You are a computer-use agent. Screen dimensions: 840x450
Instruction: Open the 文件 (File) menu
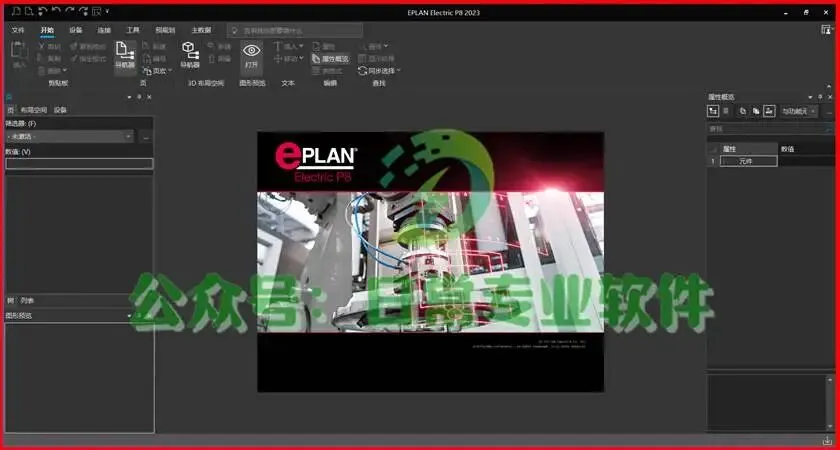pyautogui.click(x=18, y=30)
